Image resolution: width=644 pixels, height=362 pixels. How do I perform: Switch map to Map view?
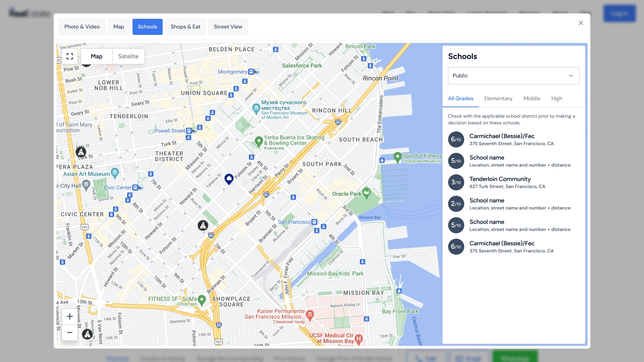(x=97, y=56)
